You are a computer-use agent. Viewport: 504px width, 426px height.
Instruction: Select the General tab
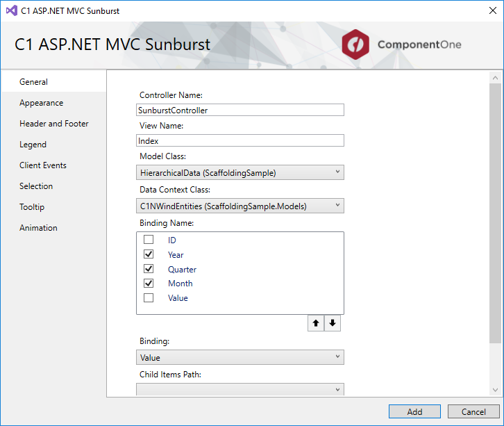(x=54, y=82)
